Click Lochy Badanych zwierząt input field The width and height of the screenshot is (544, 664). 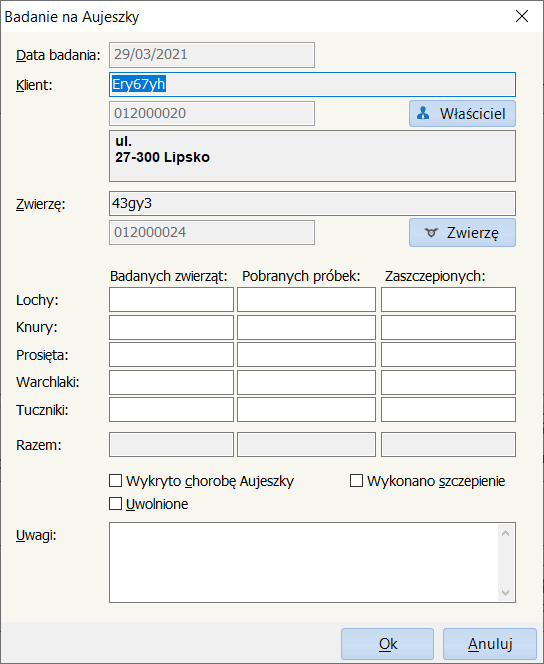click(x=171, y=300)
